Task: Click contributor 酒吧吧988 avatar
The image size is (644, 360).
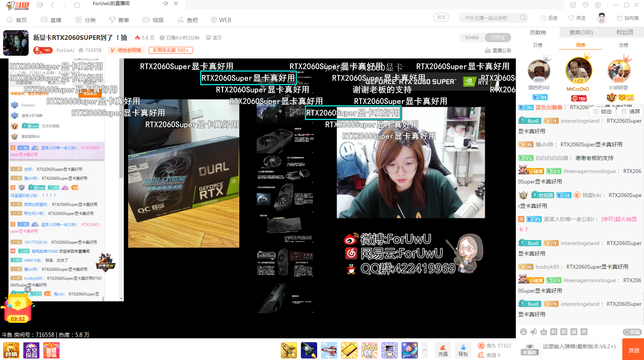Action: [x=539, y=71]
